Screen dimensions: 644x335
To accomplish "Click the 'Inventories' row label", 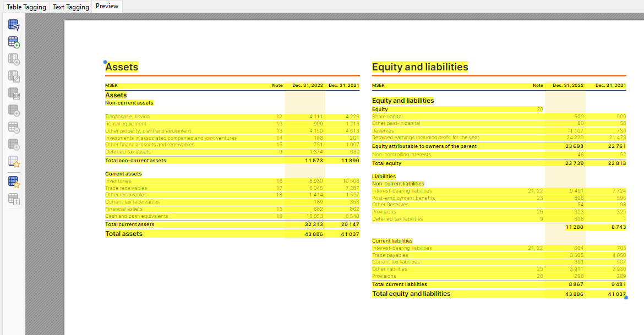I will click(x=118, y=181).
